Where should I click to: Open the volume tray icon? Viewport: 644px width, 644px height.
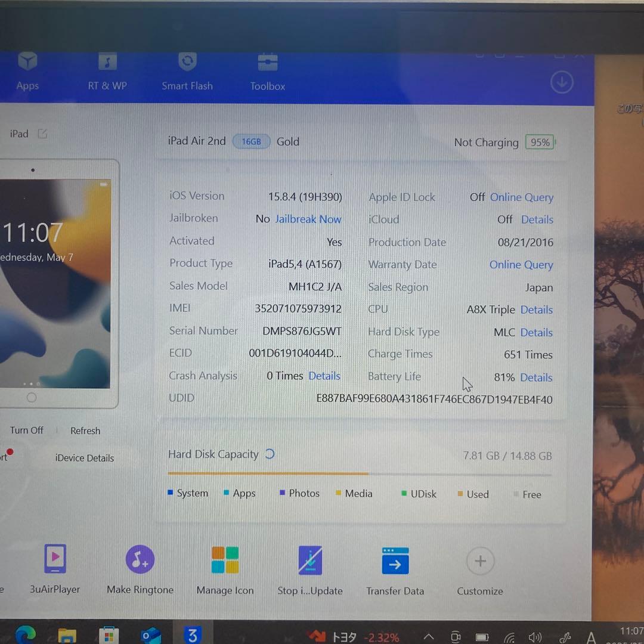tap(535, 637)
